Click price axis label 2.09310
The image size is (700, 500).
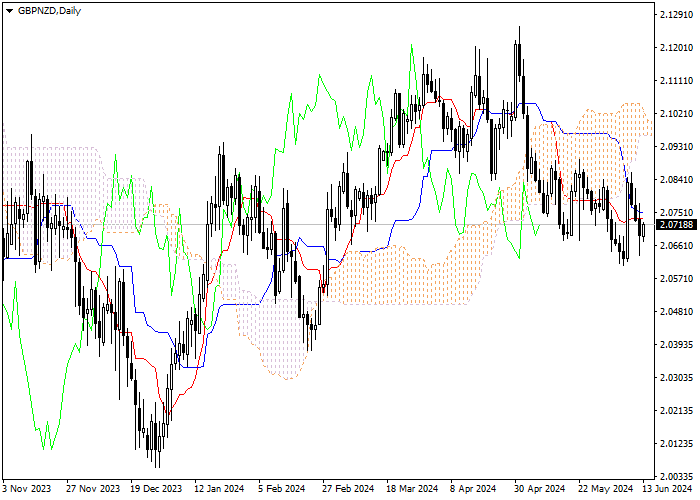click(x=676, y=147)
